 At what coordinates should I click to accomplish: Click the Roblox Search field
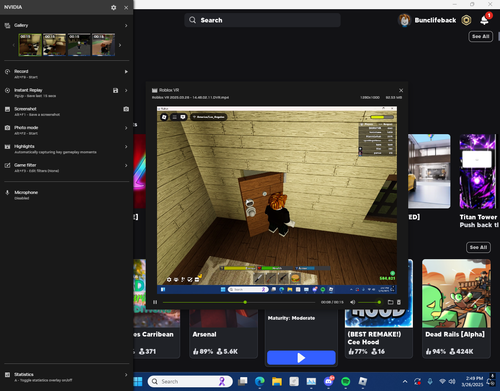point(262,20)
